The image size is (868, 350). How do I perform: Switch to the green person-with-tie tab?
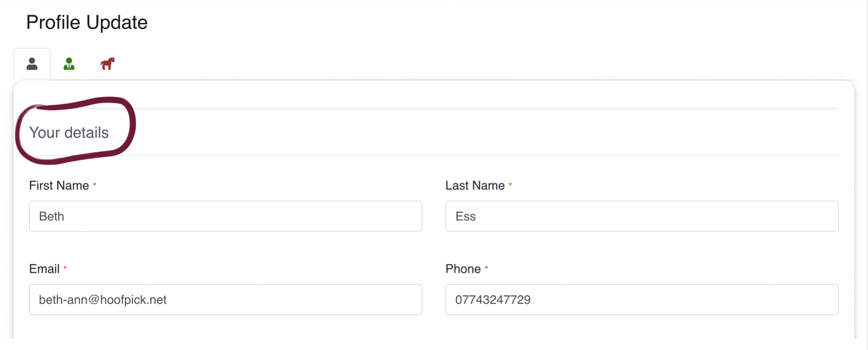(x=69, y=64)
